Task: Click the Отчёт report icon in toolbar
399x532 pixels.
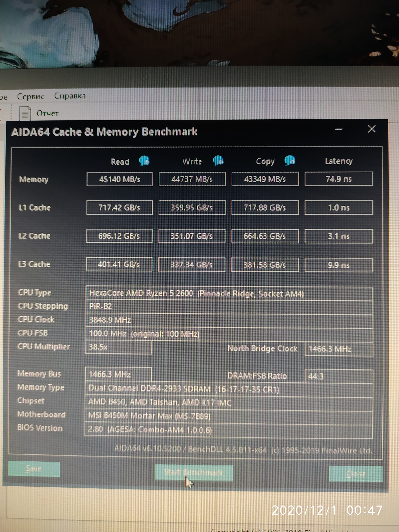Action: pos(25,113)
